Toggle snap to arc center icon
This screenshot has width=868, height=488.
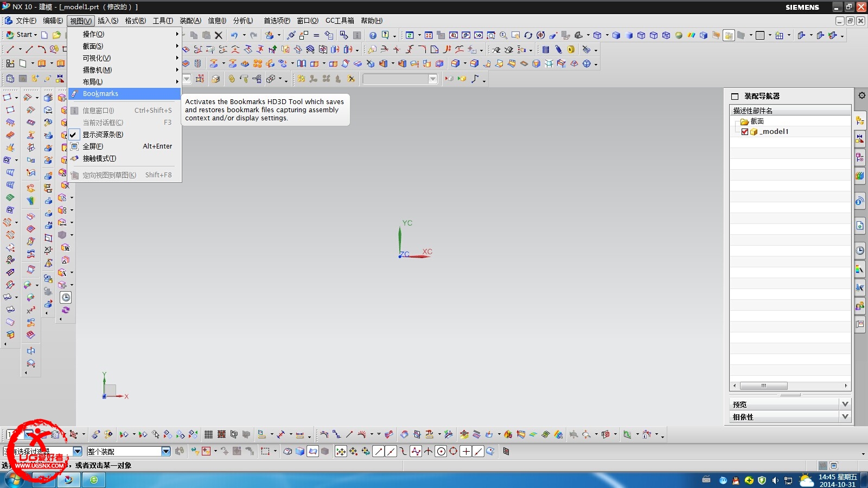[441, 451]
